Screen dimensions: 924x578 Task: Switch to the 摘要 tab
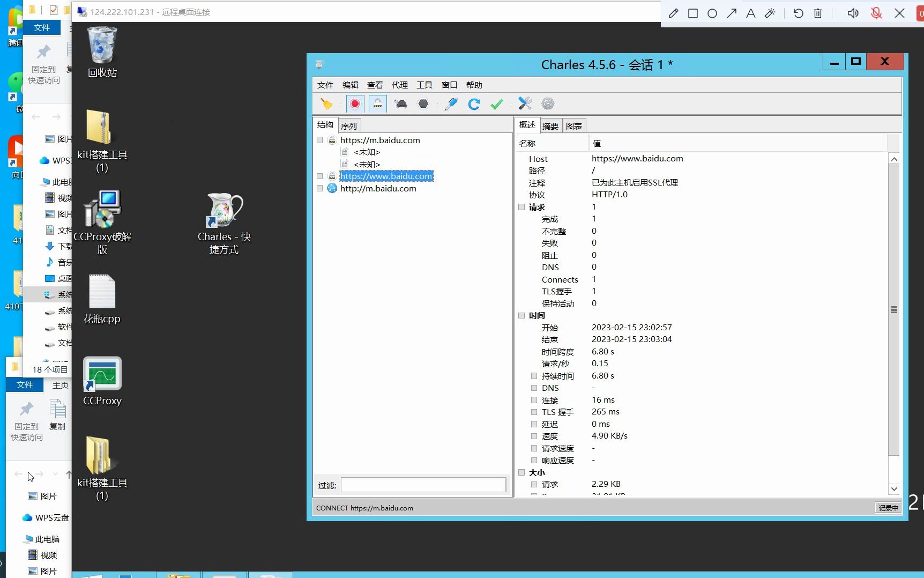[550, 126]
